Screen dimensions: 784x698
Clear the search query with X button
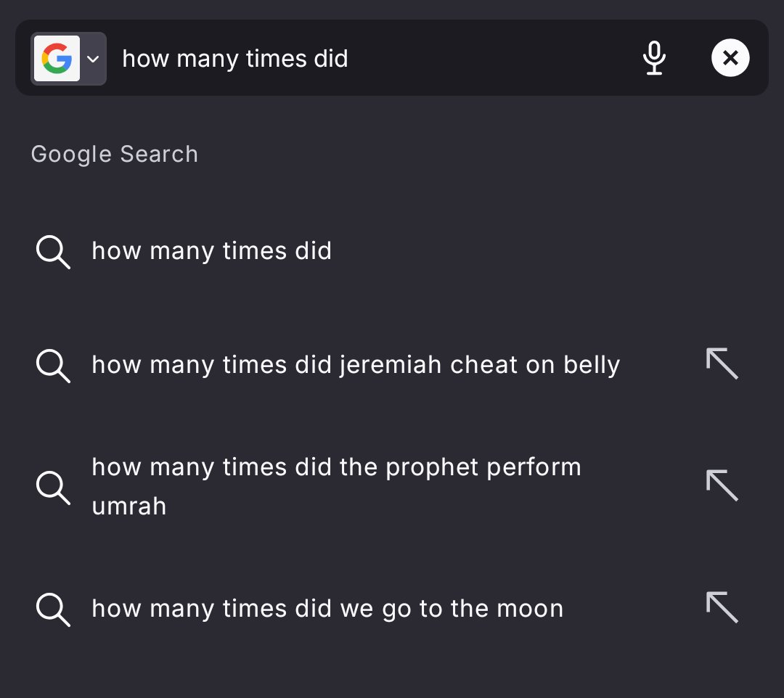(730, 58)
